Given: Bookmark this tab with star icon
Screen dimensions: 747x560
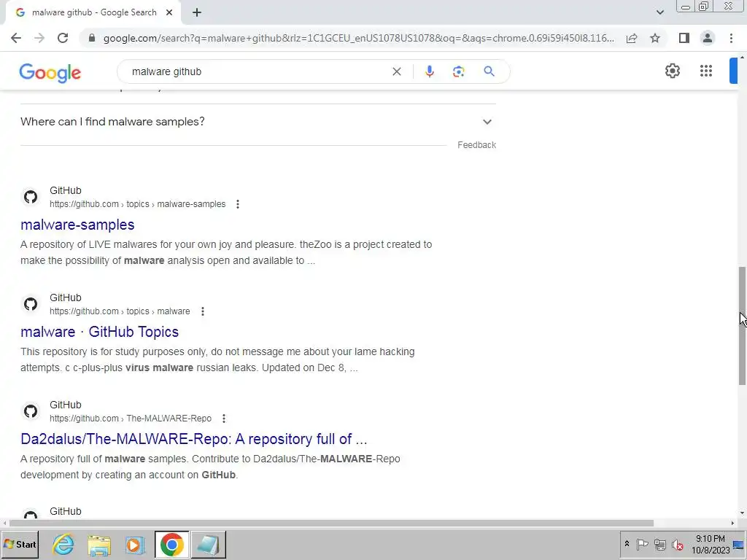Looking at the screenshot, I should pyautogui.click(x=655, y=38).
